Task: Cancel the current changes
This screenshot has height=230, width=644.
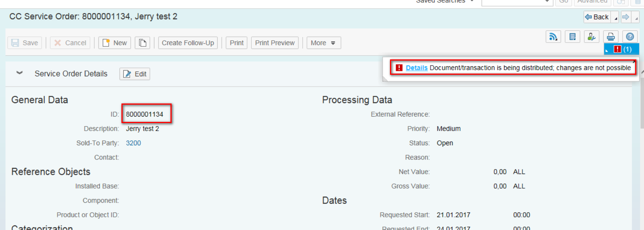Action: (70, 43)
